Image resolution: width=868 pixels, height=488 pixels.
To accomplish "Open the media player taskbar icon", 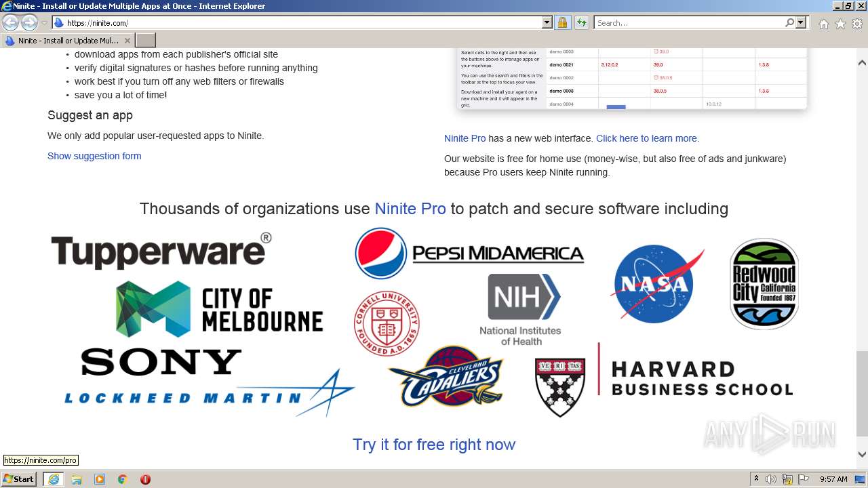I will [100, 479].
